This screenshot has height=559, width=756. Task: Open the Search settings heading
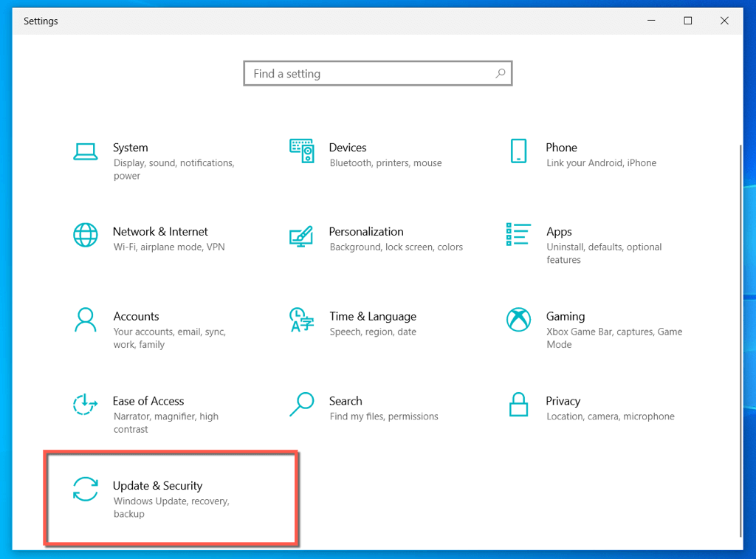click(x=346, y=401)
